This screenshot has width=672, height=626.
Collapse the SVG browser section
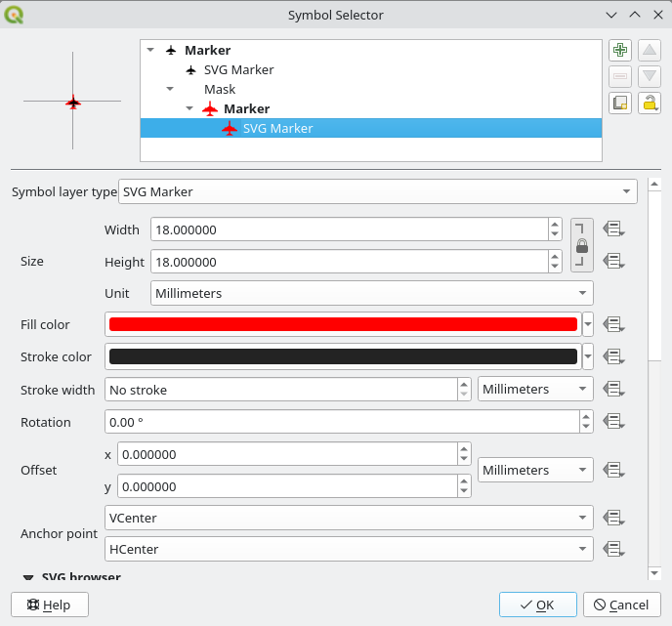click(x=27, y=577)
